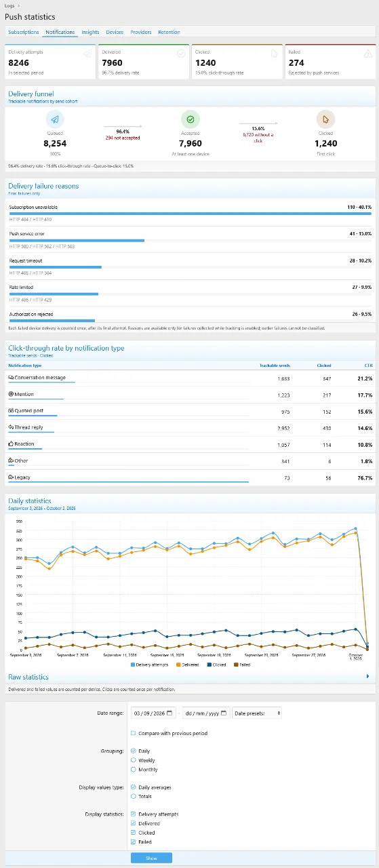Uncheck the Delivery attempts statistic
The width and height of the screenshot is (379, 868).
(x=133, y=814)
